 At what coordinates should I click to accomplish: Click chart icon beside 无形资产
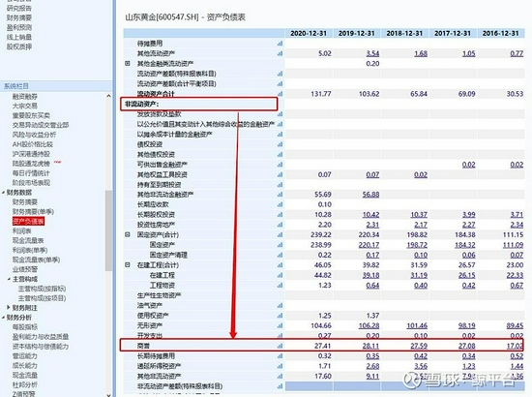280,325
